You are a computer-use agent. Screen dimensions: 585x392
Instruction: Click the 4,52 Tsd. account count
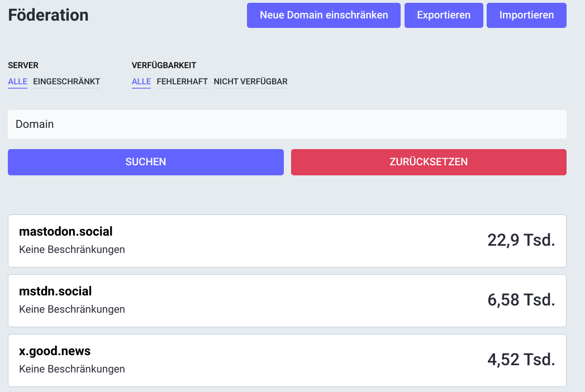point(521,360)
